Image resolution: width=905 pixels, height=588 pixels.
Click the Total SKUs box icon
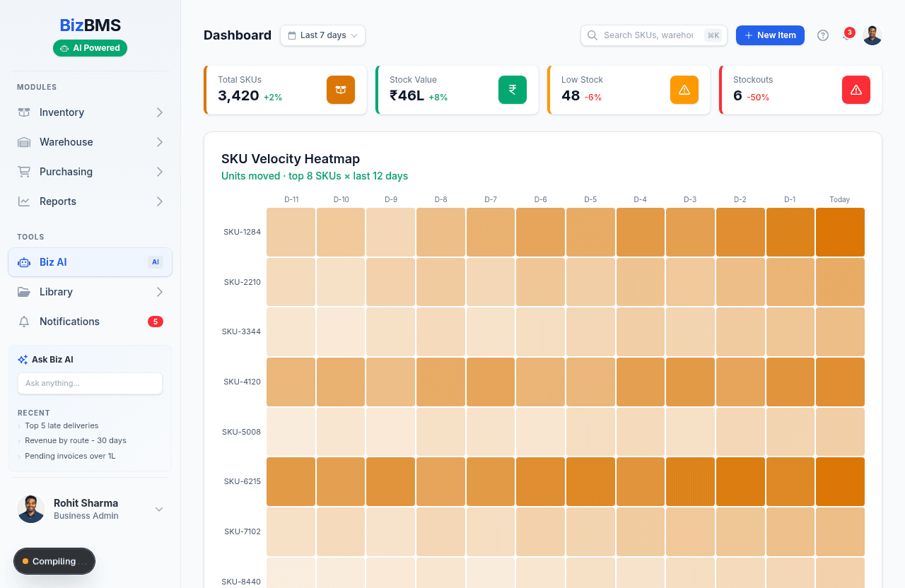point(341,90)
